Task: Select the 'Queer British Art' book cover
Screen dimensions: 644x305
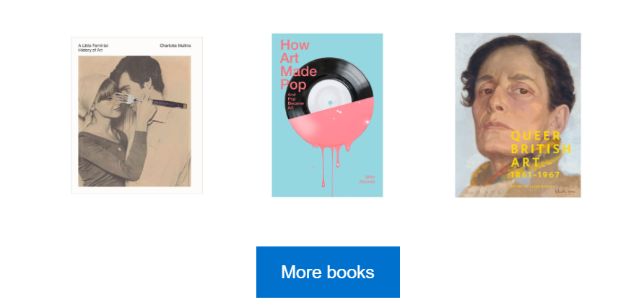Action: 518,115
